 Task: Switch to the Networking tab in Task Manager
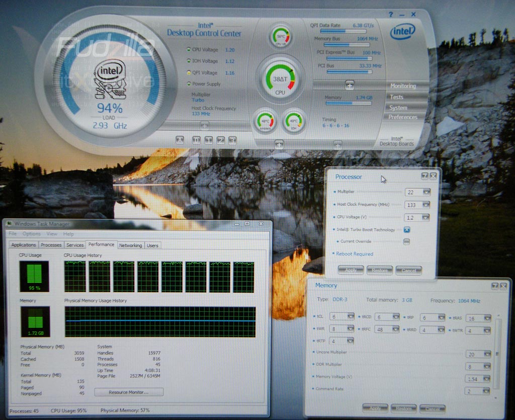(x=131, y=245)
